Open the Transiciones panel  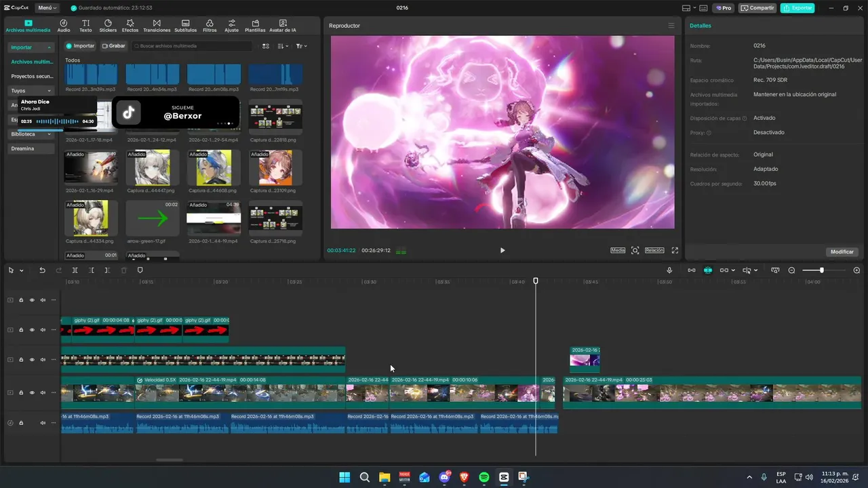click(157, 26)
